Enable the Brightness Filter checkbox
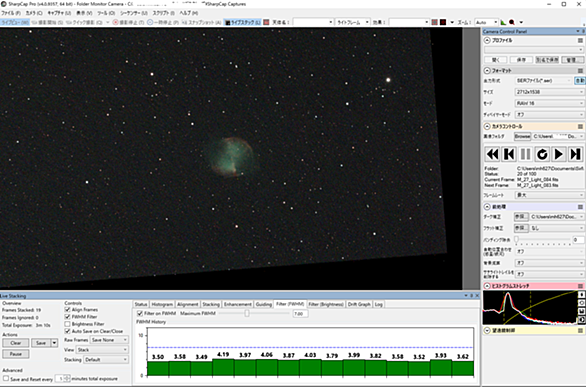Screen dimensions: 586x387 pyautogui.click(x=68, y=324)
